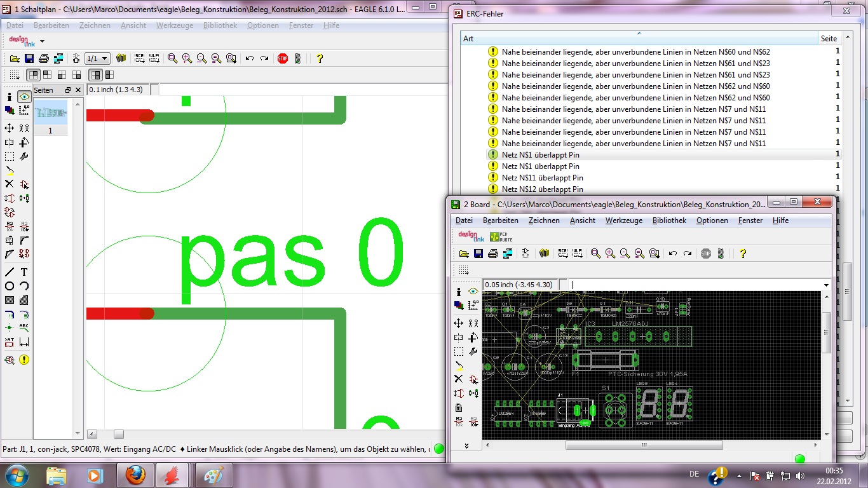
Task: Toggle the Show eye tool in schematic palette
Action: 24,97
